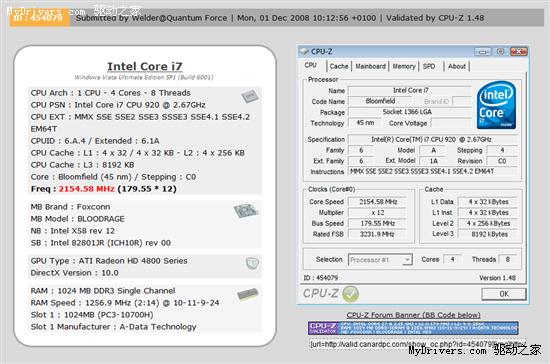The width and height of the screenshot is (550, 364).
Task: Click the 'GPU Type : ATI Radeon HD 4800 Series' line
Action: tap(109, 261)
